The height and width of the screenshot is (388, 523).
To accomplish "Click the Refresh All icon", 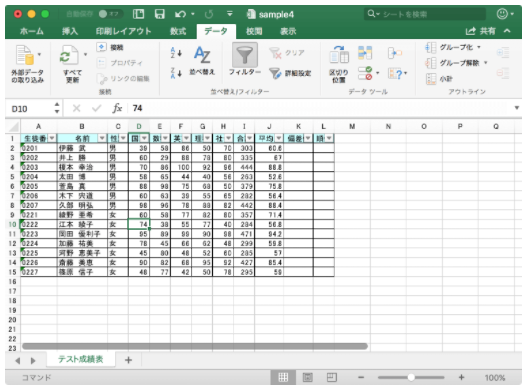I will pos(69,55).
